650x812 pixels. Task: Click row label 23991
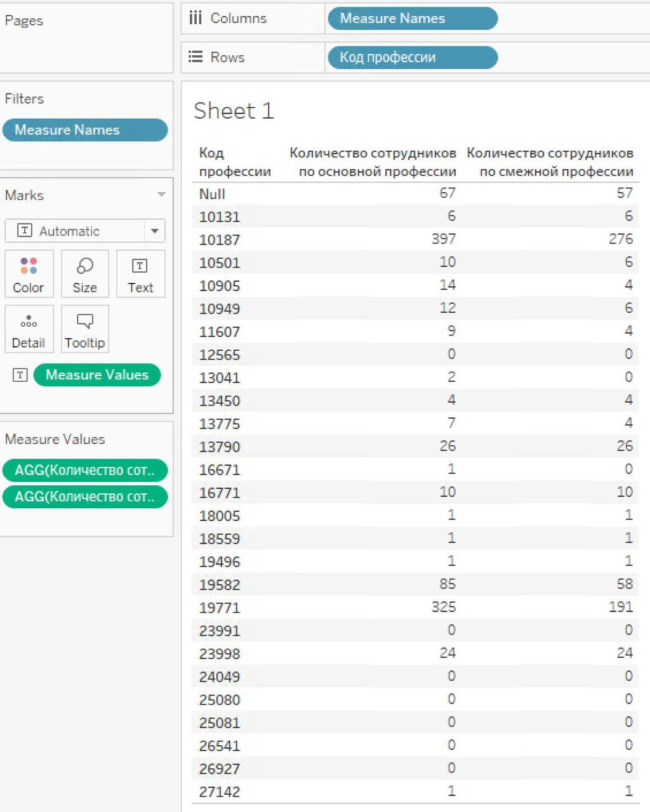(x=220, y=631)
